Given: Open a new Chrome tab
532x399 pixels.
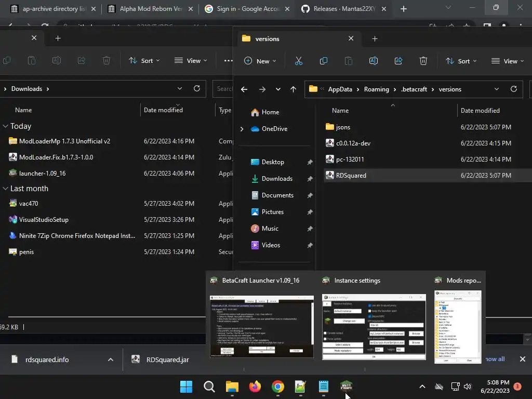Looking at the screenshot, I should click(403, 9).
